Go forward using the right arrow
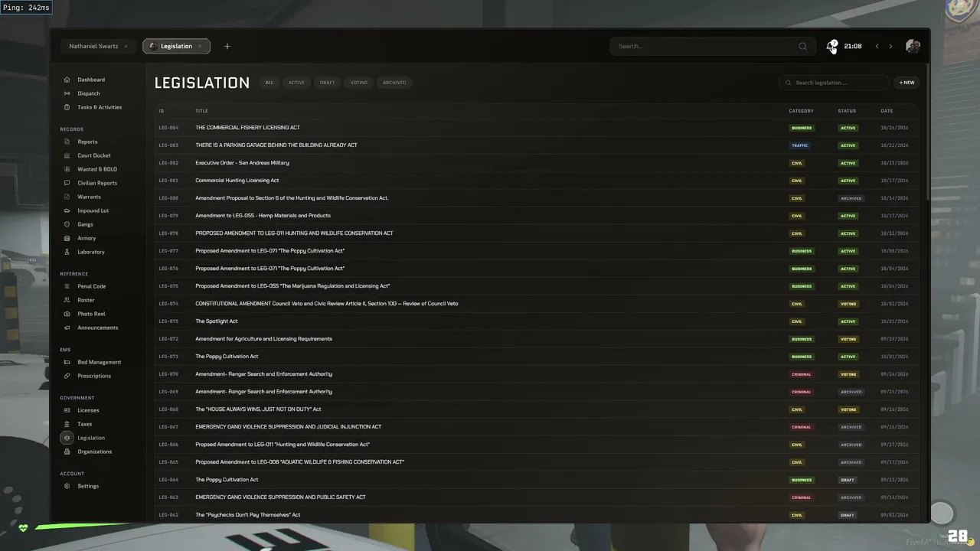The image size is (980, 551). (890, 46)
